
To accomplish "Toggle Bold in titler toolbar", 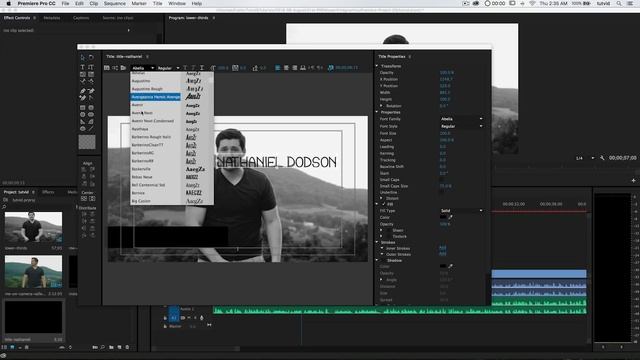I will click(185, 68).
